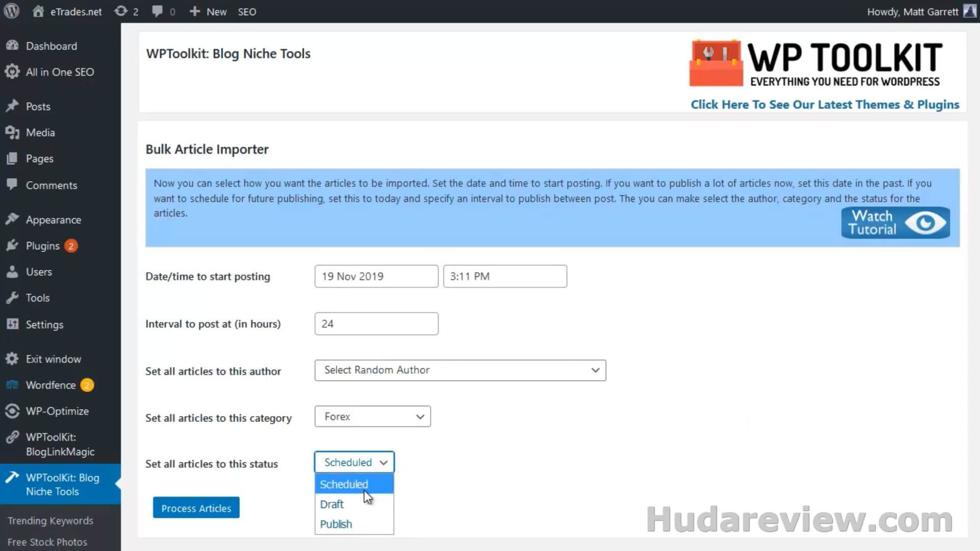Image resolution: width=980 pixels, height=551 pixels.
Task: Click the Pages document icon
Action: pyautogui.click(x=12, y=158)
